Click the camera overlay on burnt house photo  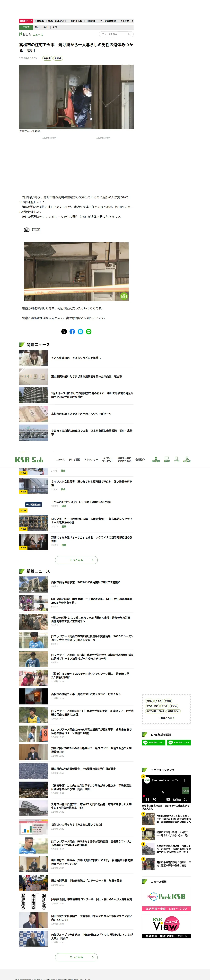click(x=123, y=296)
